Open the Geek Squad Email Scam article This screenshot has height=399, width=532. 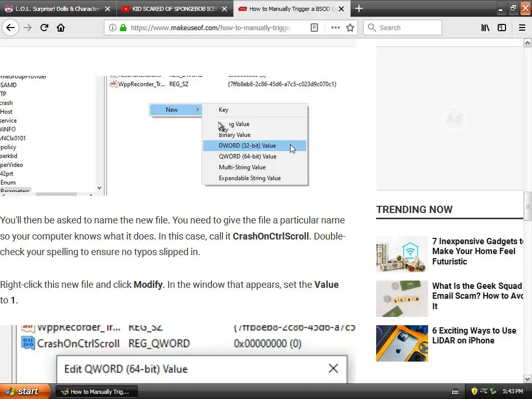[478, 296]
